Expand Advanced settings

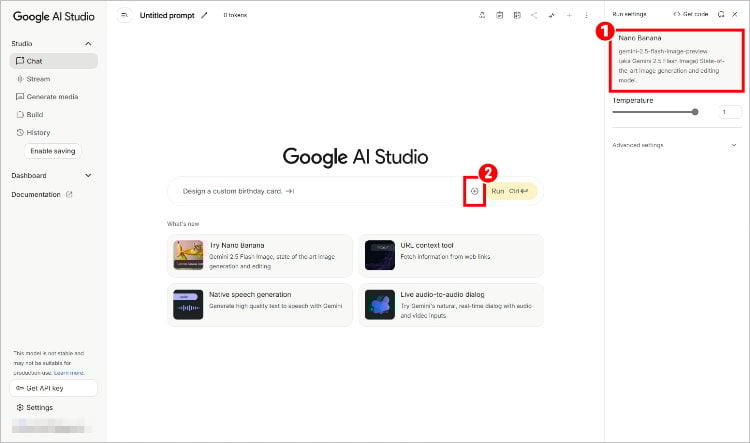pos(675,145)
